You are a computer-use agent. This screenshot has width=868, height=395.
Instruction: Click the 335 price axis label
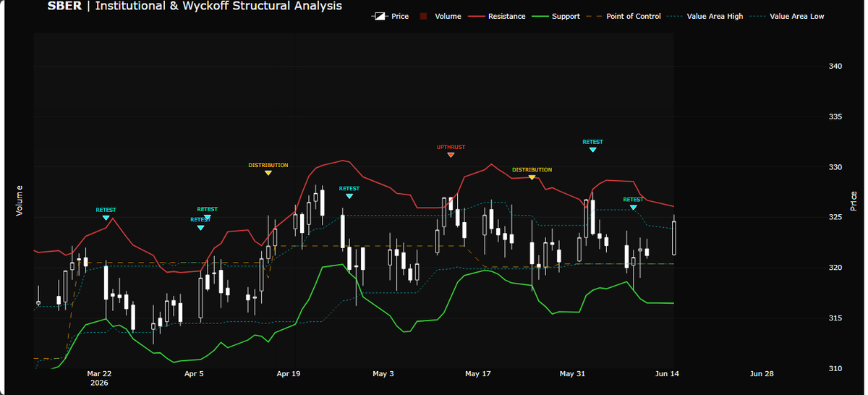pyautogui.click(x=835, y=116)
